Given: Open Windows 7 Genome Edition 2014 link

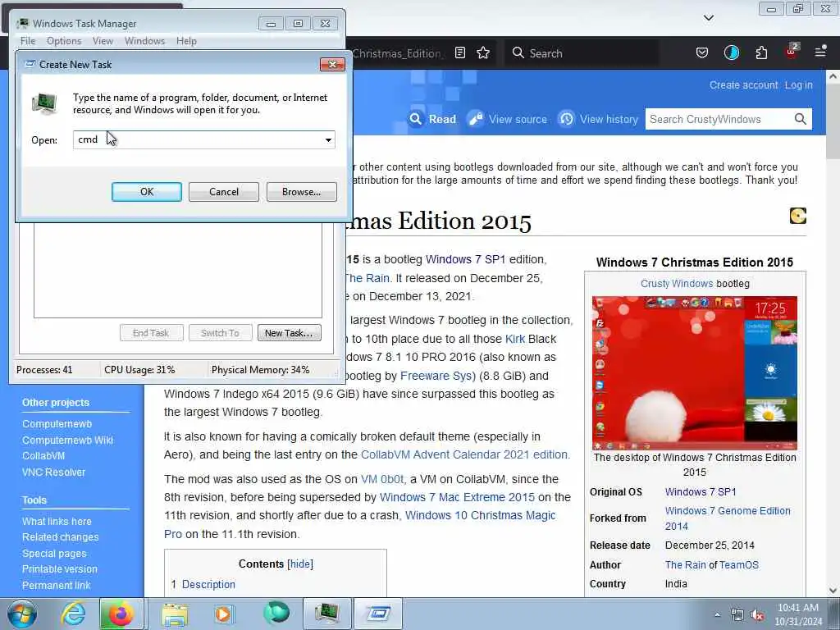Looking at the screenshot, I should [x=728, y=518].
